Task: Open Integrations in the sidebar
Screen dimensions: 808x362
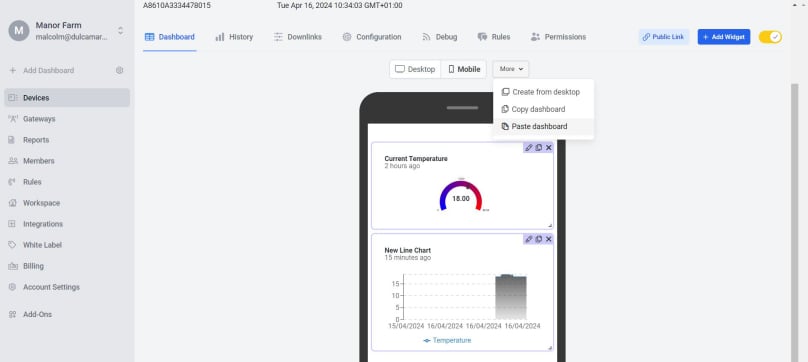Action: [x=67, y=224]
